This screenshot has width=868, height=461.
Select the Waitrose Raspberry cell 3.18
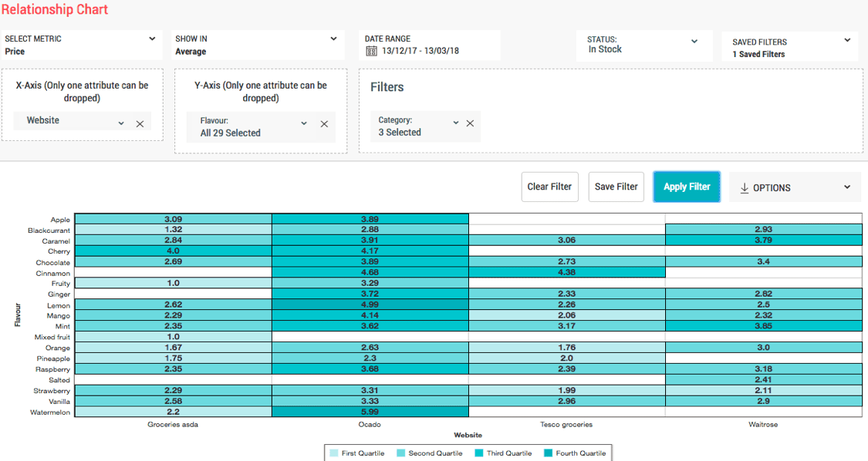click(763, 368)
